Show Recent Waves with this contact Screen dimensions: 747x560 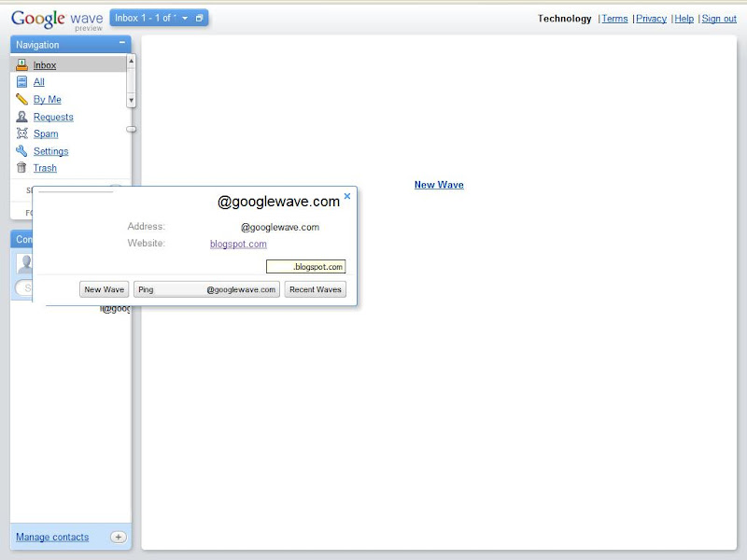(316, 289)
